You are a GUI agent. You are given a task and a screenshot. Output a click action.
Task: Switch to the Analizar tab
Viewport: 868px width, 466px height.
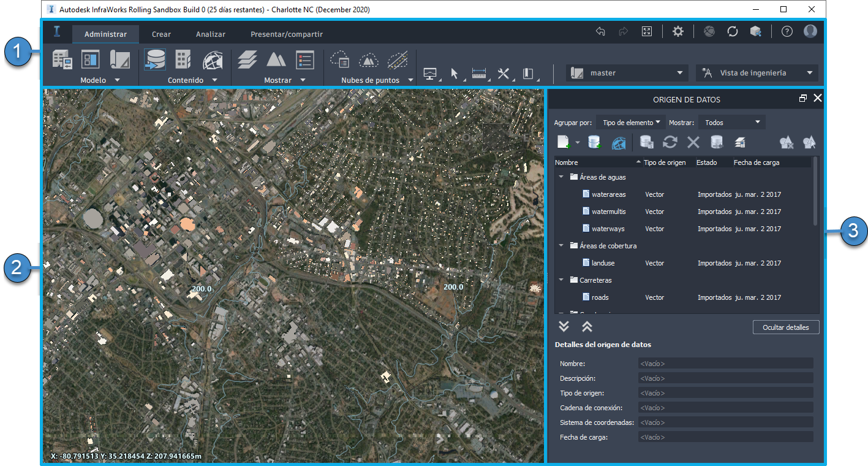(x=211, y=34)
